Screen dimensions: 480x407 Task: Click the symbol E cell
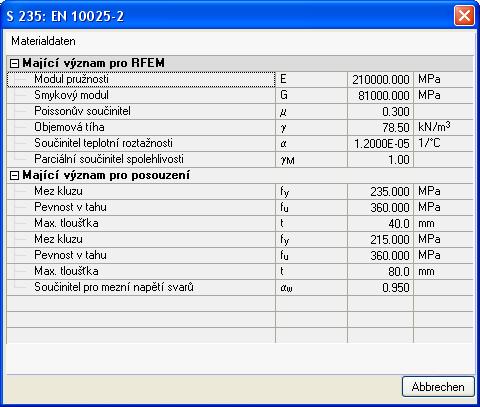311,79
